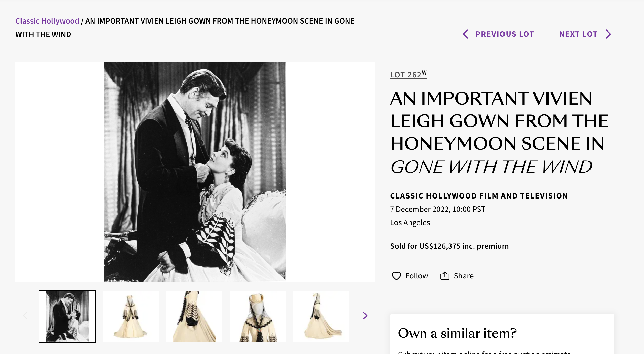This screenshot has width=644, height=354.
Task: Click the right chevron beside Next Lot
Action: click(x=608, y=34)
